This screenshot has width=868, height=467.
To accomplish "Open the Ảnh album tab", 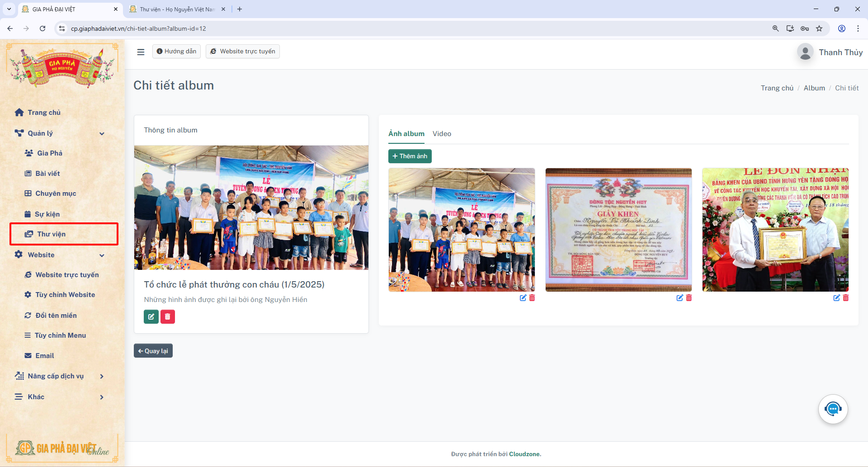I will (x=406, y=133).
